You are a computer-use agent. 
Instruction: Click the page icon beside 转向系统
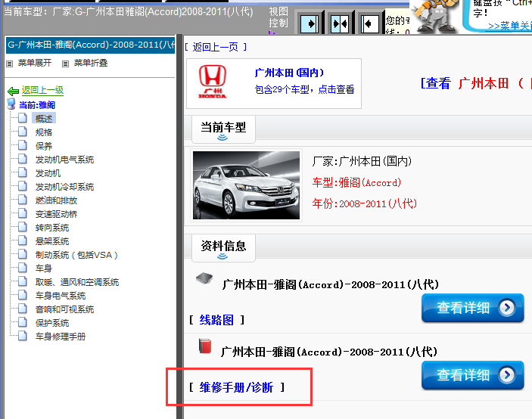pos(23,227)
